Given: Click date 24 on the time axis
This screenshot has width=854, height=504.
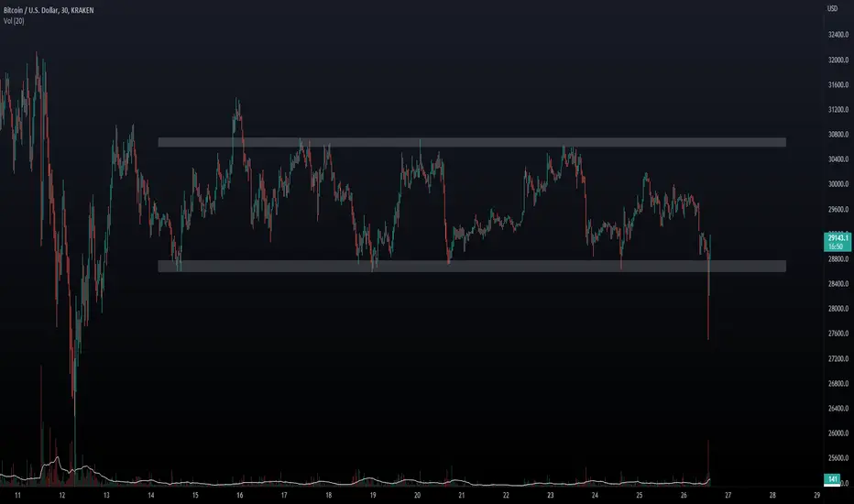Looking at the screenshot, I should (x=595, y=495).
